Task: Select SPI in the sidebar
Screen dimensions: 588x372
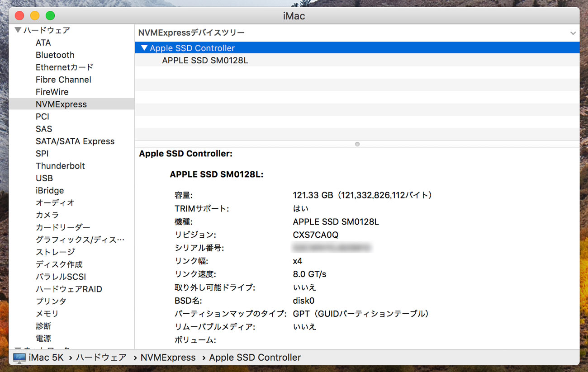Action: tap(42, 153)
